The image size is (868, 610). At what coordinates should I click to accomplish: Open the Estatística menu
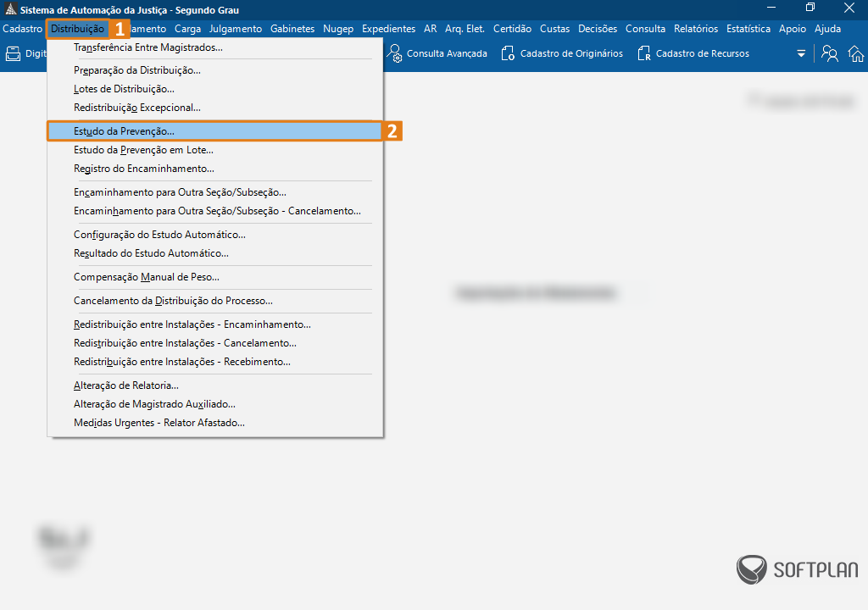pyautogui.click(x=748, y=29)
